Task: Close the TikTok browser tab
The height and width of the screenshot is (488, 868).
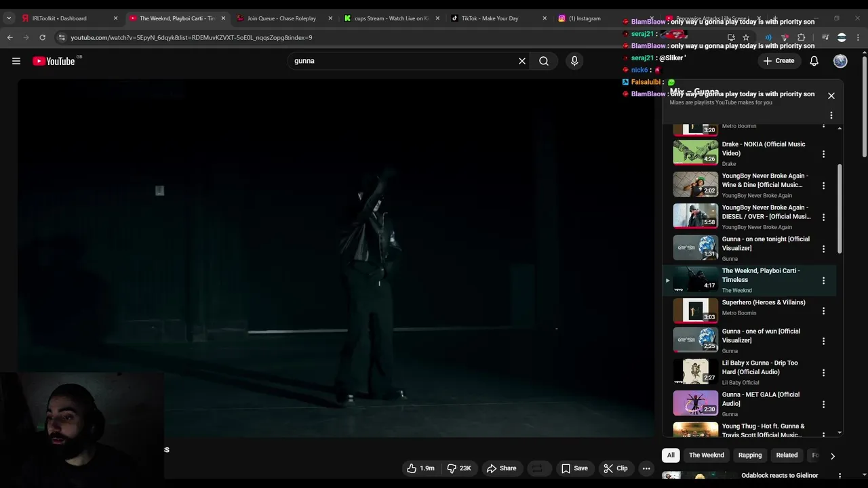Action: tap(545, 18)
